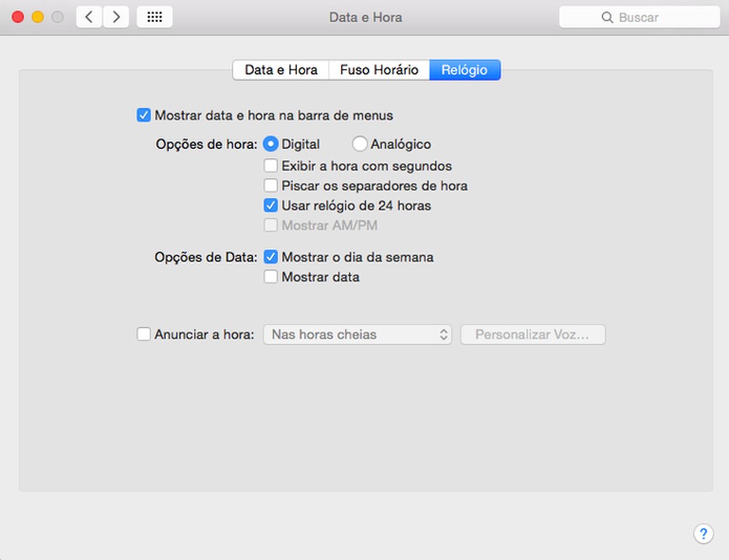Check the Mostrar data option

[x=270, y=277]
